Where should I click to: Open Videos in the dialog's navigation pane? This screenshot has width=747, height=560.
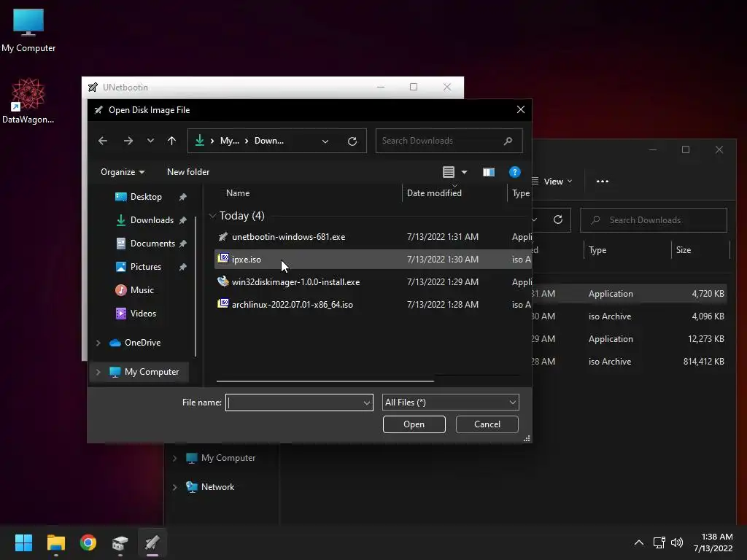pos(143,314)
